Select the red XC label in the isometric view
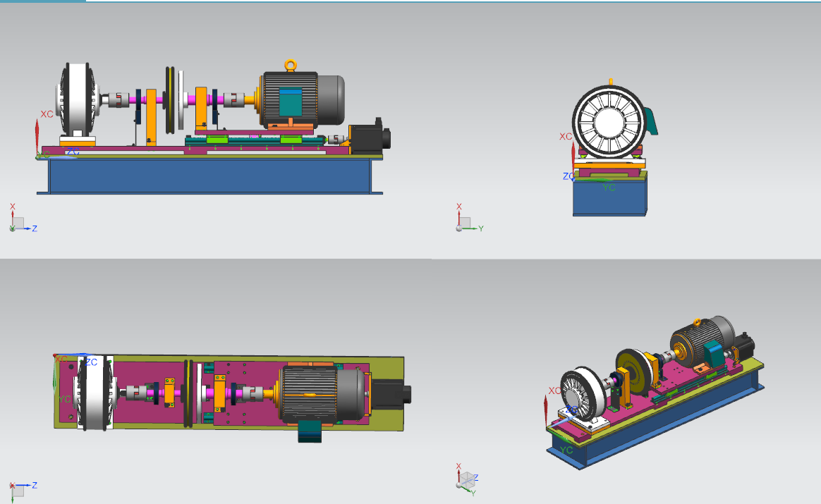 point(554,391)
